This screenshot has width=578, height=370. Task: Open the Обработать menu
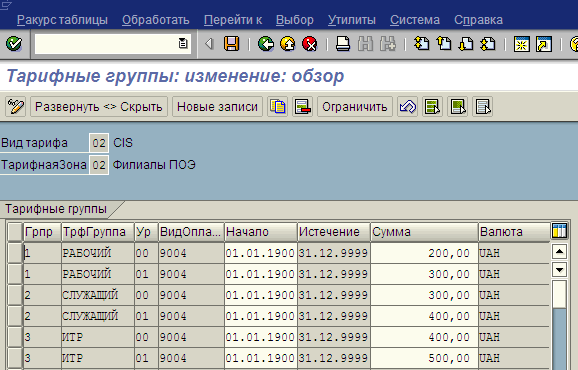tap(156, 20)
